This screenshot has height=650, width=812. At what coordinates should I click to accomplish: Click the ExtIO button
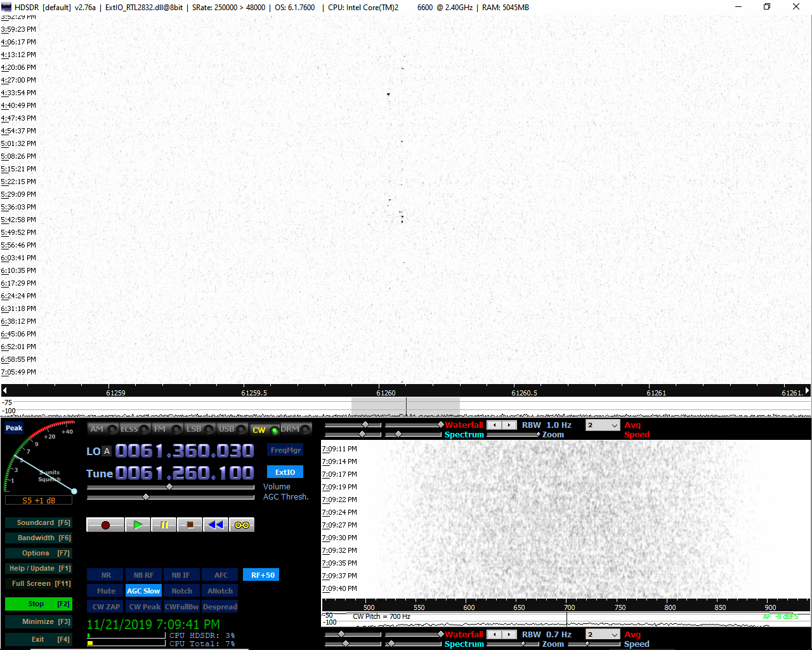tap(285, 472)
